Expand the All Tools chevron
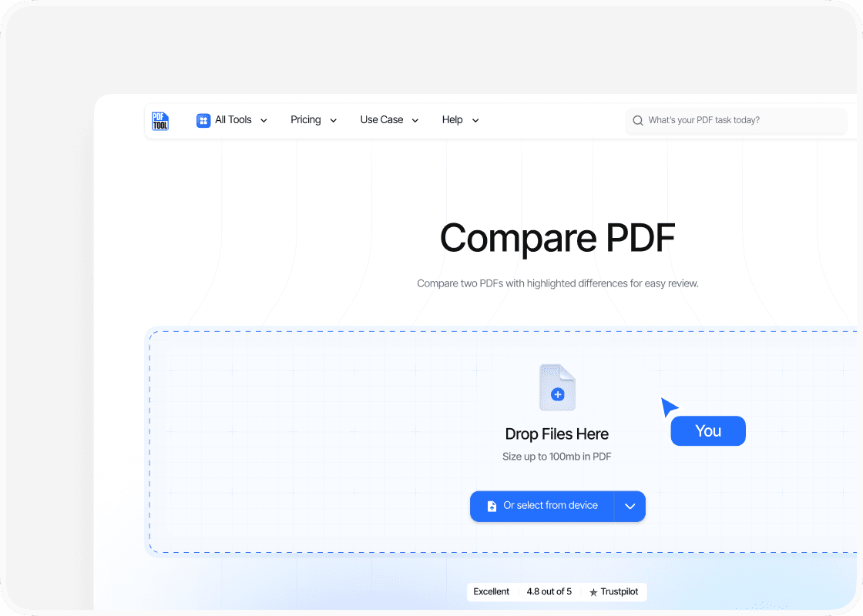The image size is (863, 616). 264,121
